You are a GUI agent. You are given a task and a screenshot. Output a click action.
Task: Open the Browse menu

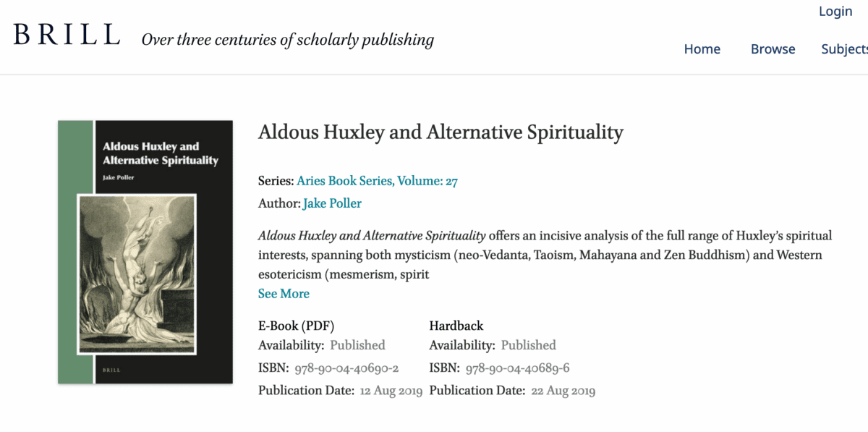point(773,48)
